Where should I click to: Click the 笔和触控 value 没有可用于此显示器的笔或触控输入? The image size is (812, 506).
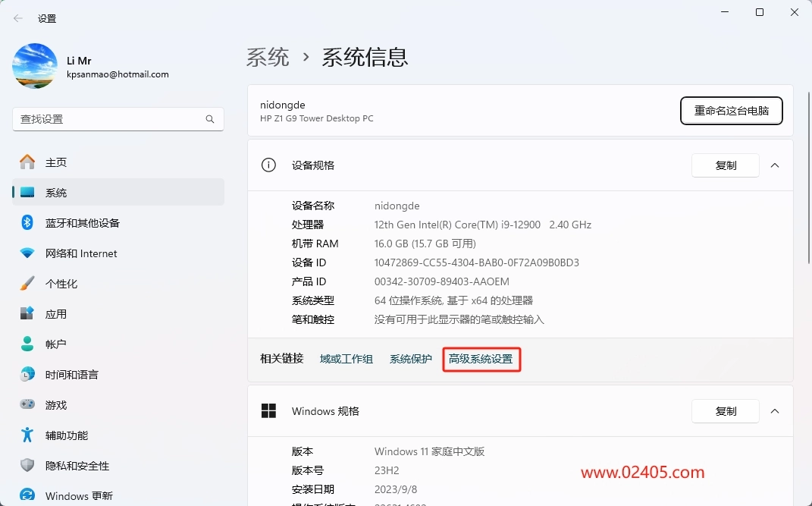459,319
